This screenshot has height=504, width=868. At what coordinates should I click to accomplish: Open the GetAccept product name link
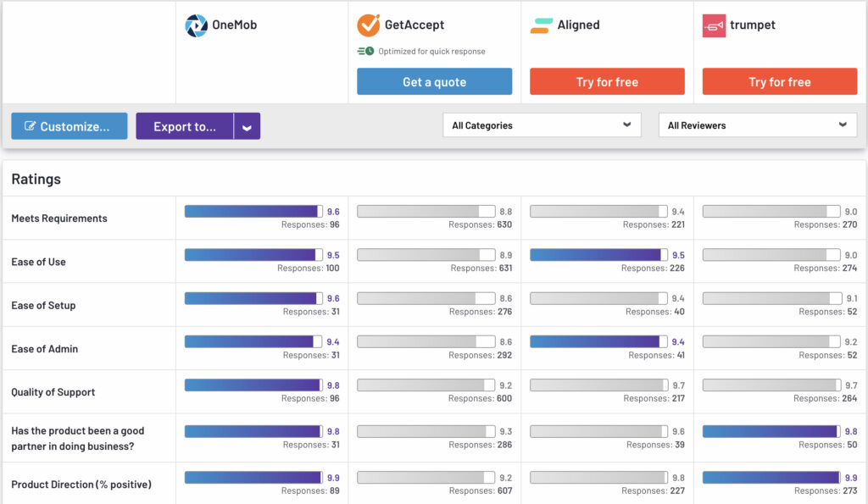[414, 25]
